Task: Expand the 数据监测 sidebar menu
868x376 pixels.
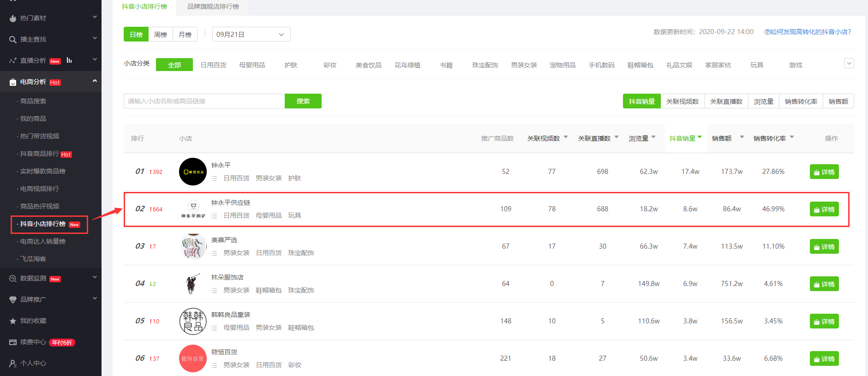Action: 95,277
